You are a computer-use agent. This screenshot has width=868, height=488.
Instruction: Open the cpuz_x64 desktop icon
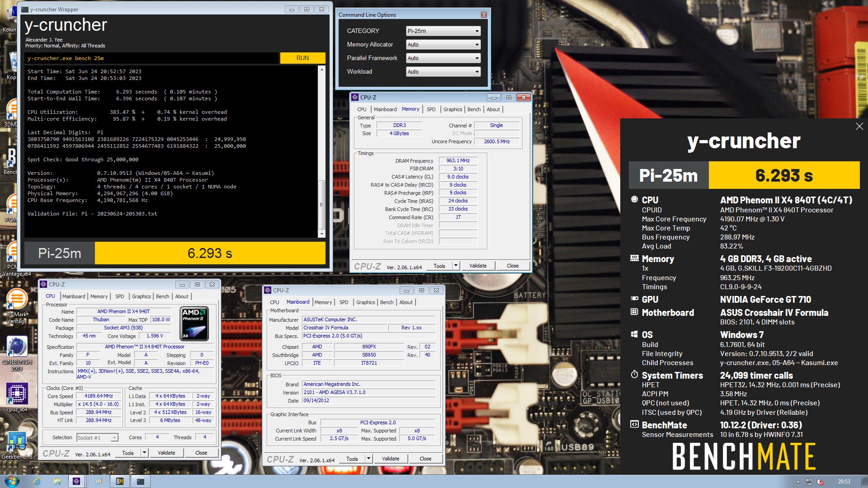[x=17, y=398]
